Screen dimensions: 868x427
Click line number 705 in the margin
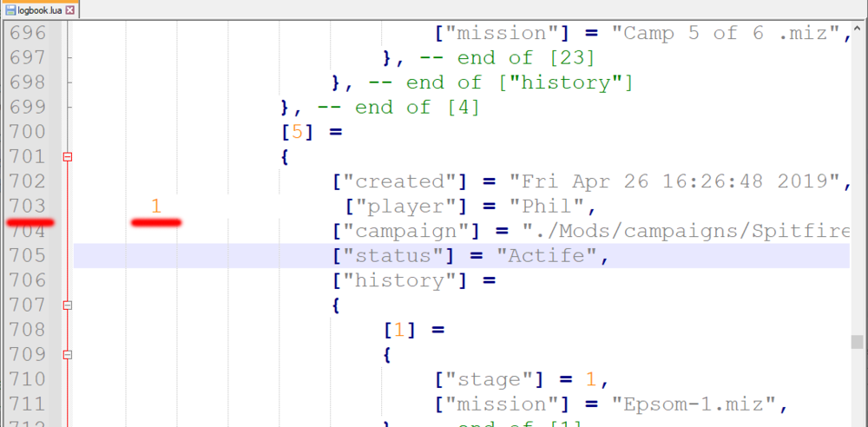pyautogui.click(x=28, y=256)
